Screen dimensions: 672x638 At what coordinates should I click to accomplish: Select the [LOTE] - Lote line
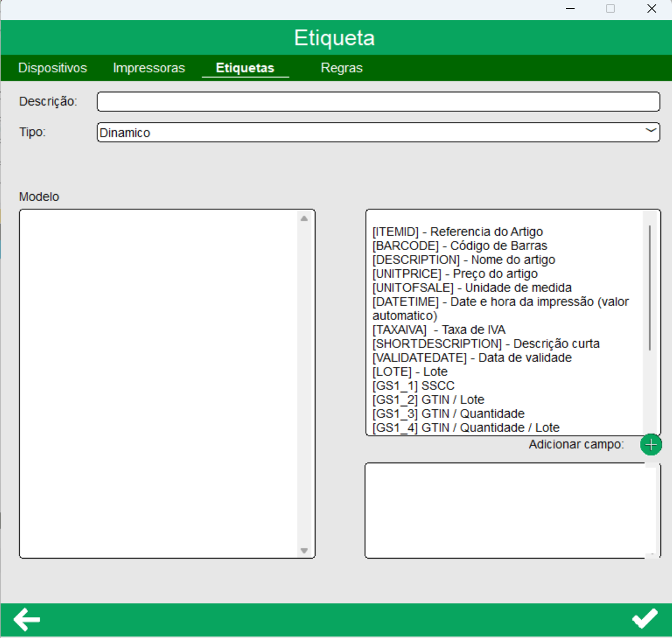point(409,372)
